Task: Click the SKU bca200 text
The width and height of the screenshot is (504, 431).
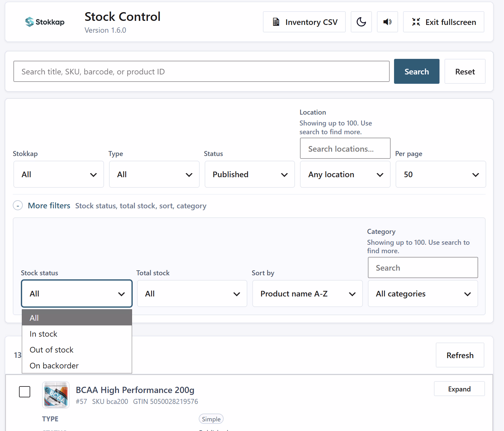Action: [x=110, y=401]
